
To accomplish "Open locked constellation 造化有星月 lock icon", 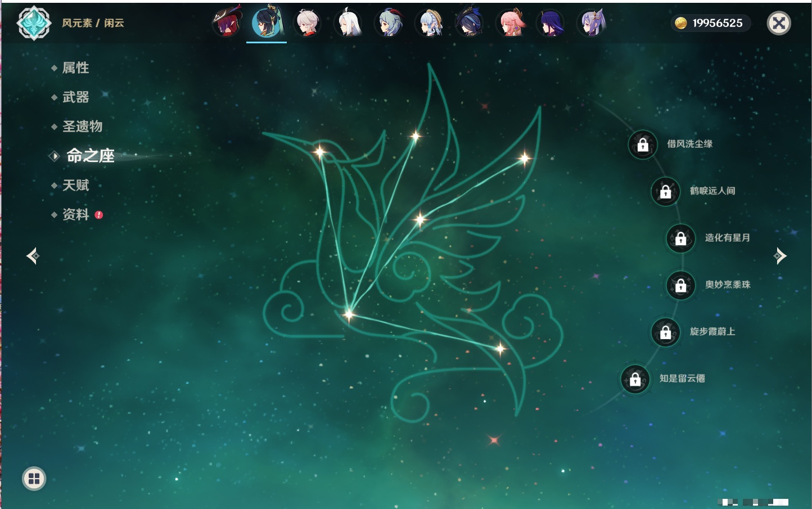I will coord(681,238).
